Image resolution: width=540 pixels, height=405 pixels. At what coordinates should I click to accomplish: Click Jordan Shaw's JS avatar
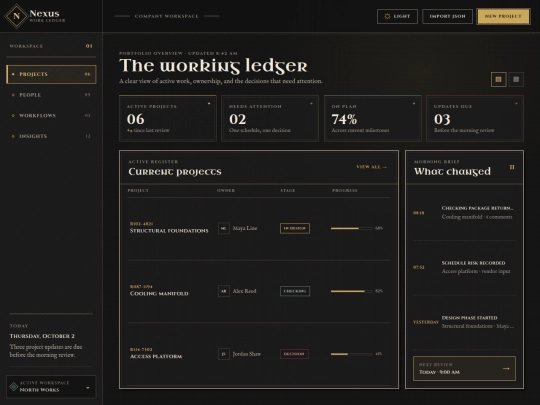click(x=224, y=354)
